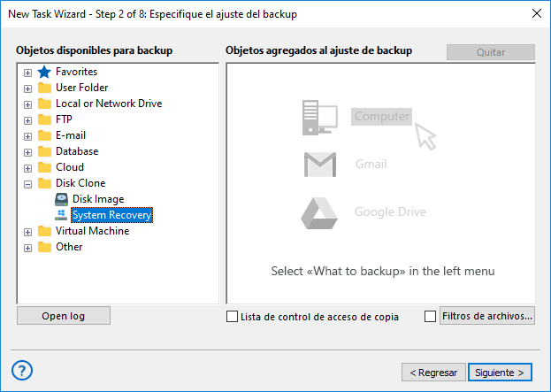The width and height of the screenshot is (551, 392).
Task: Click the blue help question mark icon
Action: [23, 371]
